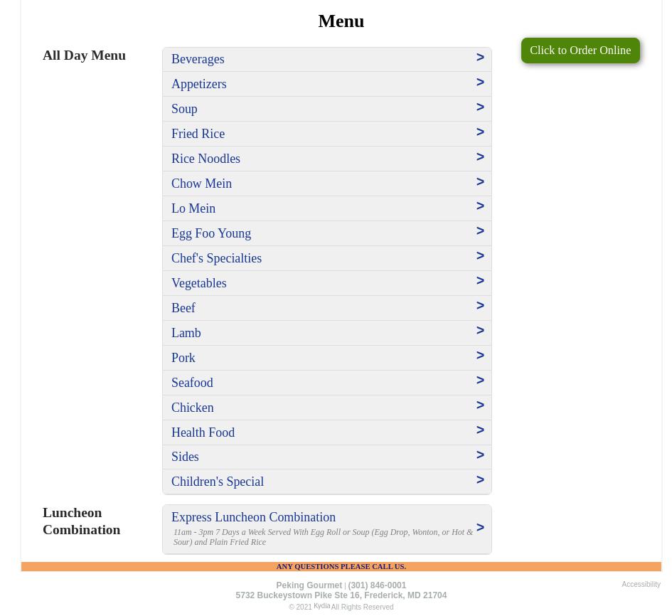Open the Accessibility link in footer

coord(641,585)
